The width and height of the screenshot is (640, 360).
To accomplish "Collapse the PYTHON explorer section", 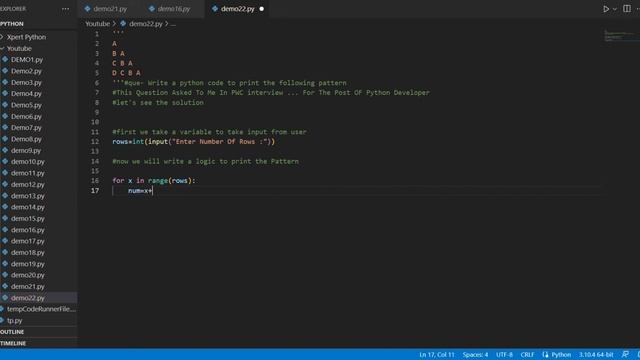I will 38,24.
